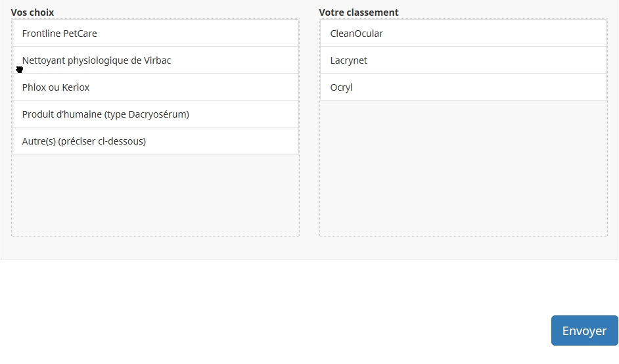Image resolution: width=619 pixels, height=364 pixels.
Task: Select the Frontline PetCare choice
Action: click(155, 34)
